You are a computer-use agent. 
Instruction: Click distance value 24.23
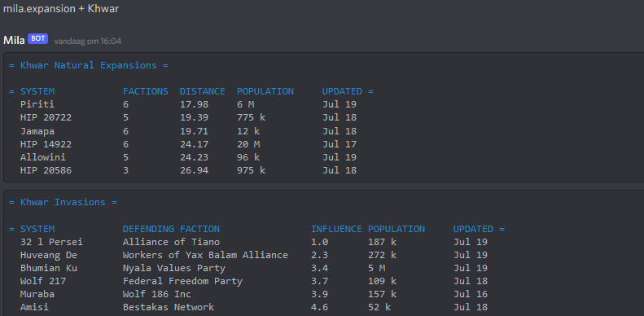[194, 157]
